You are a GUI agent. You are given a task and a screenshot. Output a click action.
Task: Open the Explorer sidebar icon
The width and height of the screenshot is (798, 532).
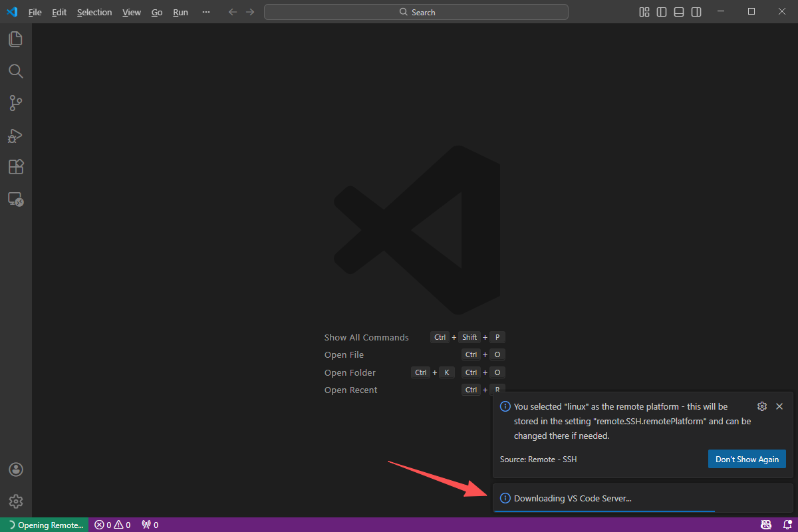tap(16, 39)
